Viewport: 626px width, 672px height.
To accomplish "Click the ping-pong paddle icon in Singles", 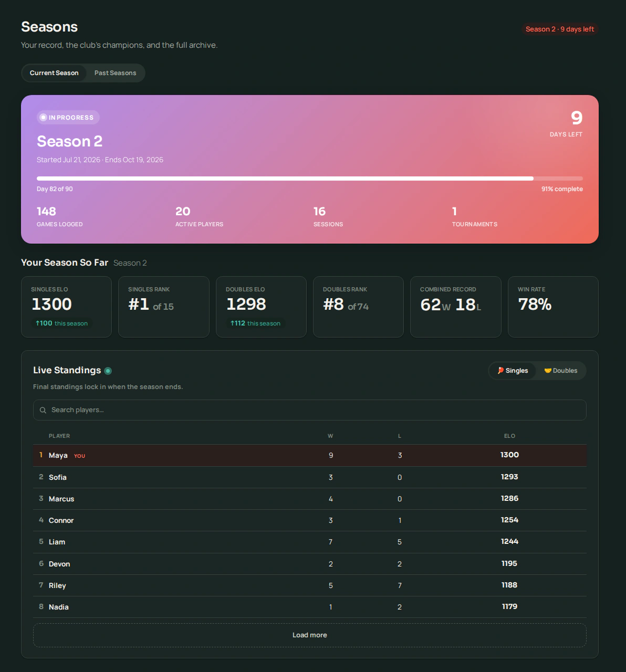I will click(500, 371).
